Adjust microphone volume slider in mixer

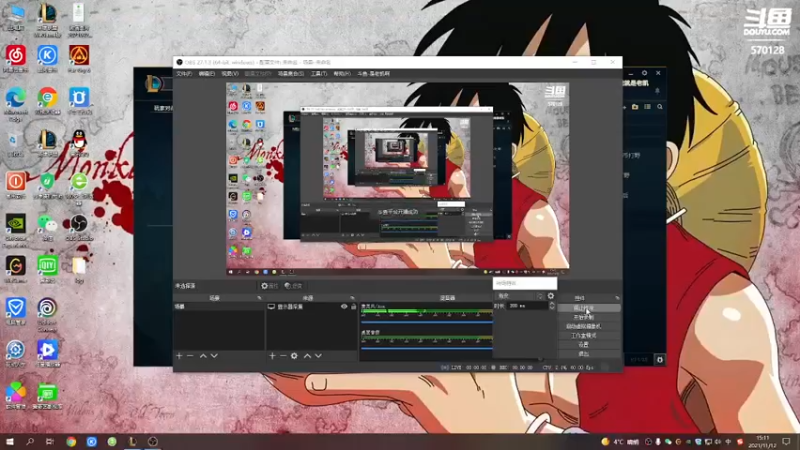coord(427,322)
